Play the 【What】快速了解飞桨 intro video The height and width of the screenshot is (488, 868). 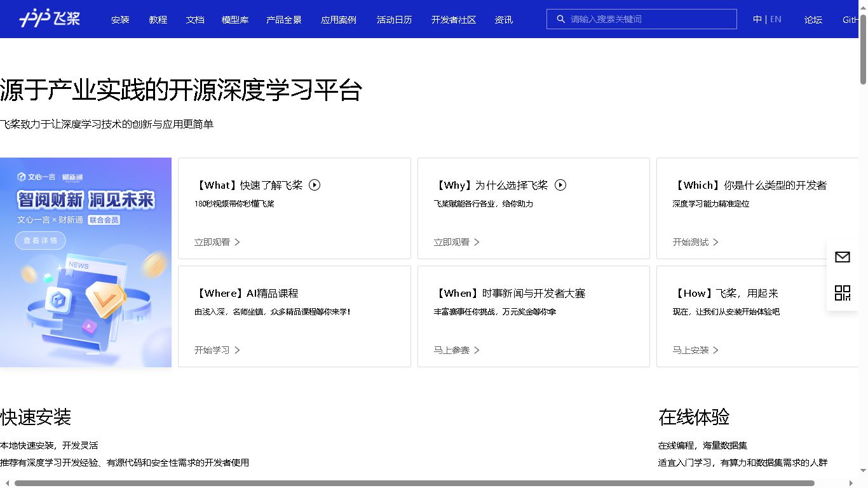click(315, 185)
